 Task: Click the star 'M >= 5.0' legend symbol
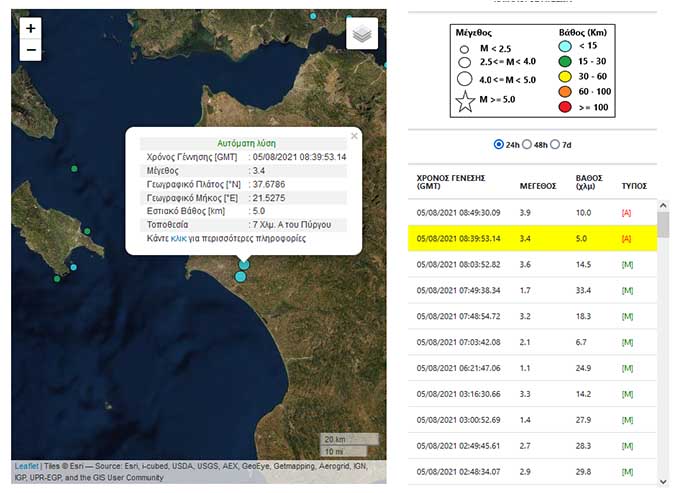point(465,101)
